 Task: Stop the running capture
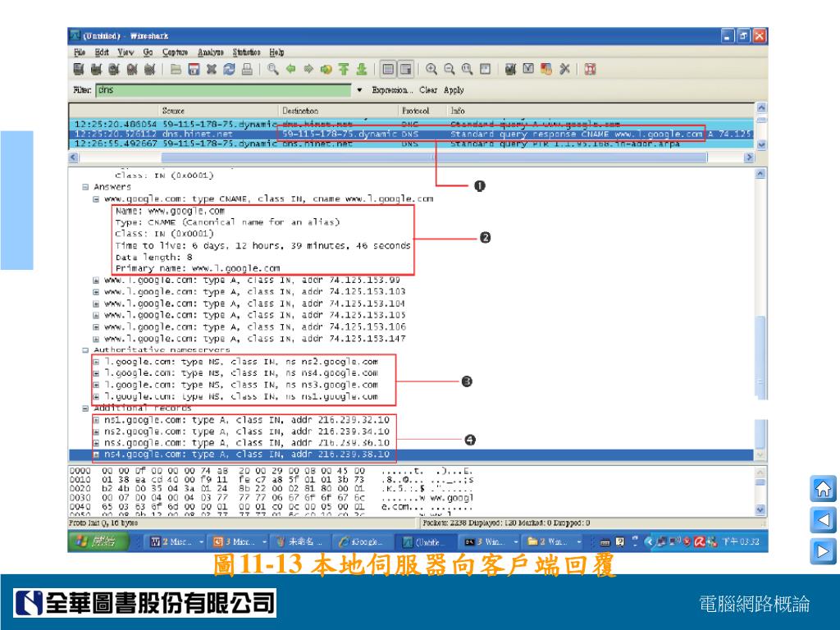132,69
